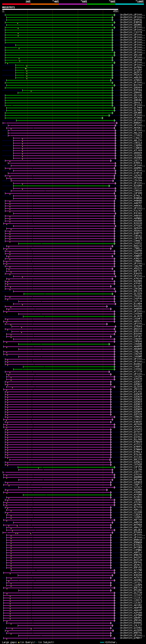Viewport: 146px width, 644px height.
Task: Click the green alignment bar for UniRef100_B2UQR6
Action: click(62, 186)
